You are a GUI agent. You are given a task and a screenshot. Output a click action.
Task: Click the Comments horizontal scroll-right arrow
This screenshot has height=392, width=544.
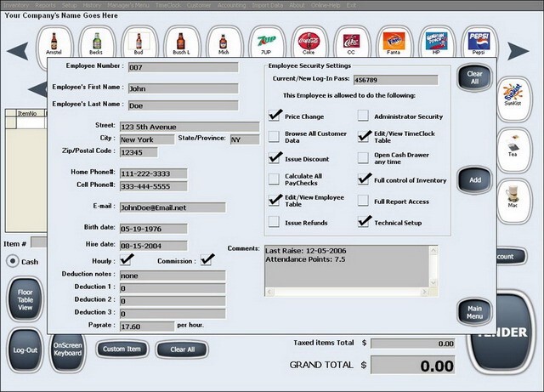pyautogui.click(x=425, y=292)
